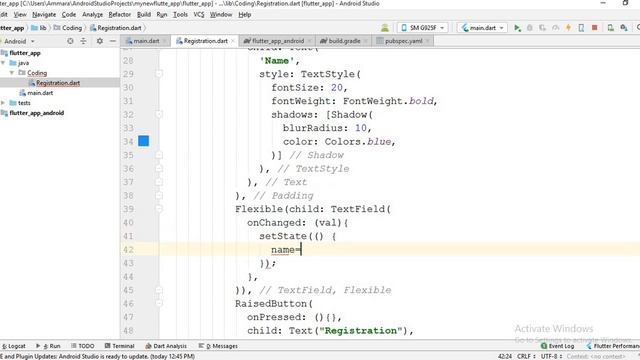This screenshot has height=360, width=640.
Task: Open the VCS menu
Action: point(199,15)
